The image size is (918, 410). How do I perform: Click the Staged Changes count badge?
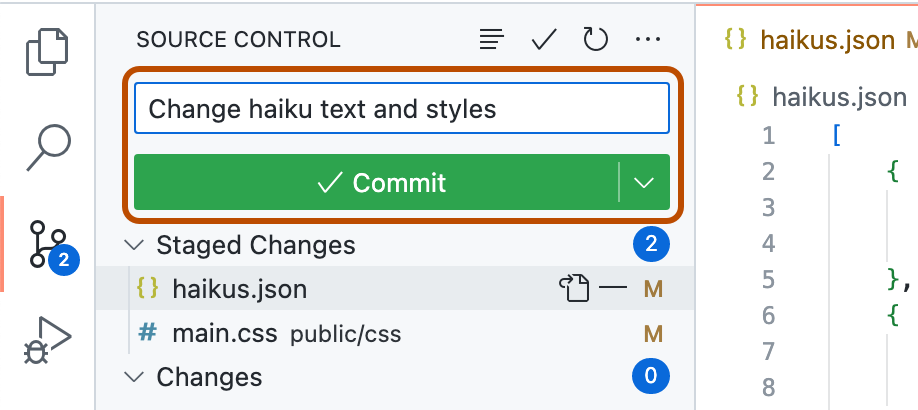(651, 245)
